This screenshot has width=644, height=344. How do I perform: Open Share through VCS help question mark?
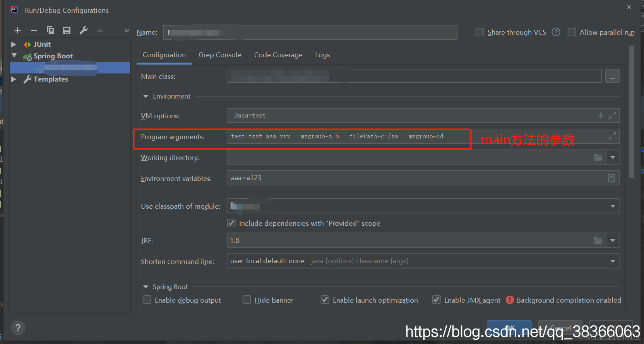click(x=556, y=32)
